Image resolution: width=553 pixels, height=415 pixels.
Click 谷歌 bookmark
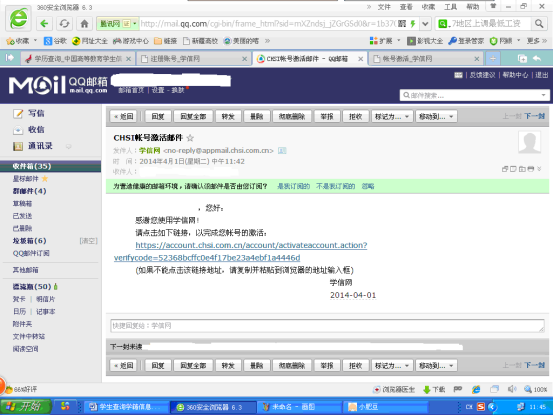pos(55,41)
